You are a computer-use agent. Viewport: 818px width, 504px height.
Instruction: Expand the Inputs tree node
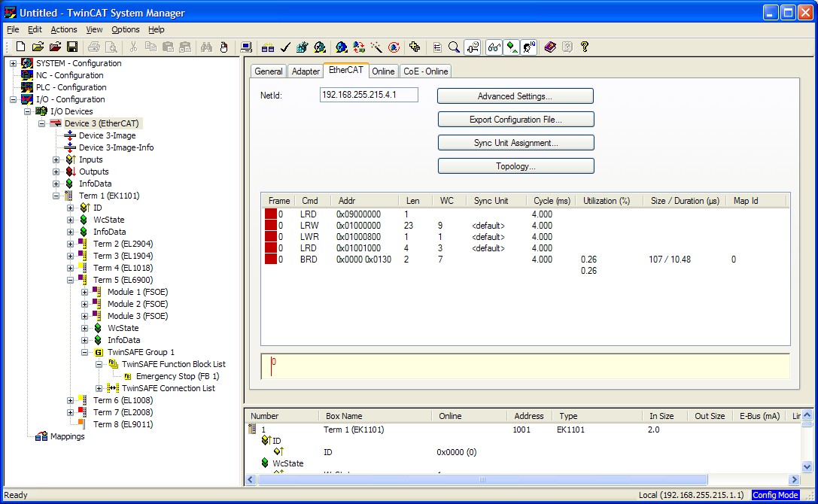click(x=56, y=159)
